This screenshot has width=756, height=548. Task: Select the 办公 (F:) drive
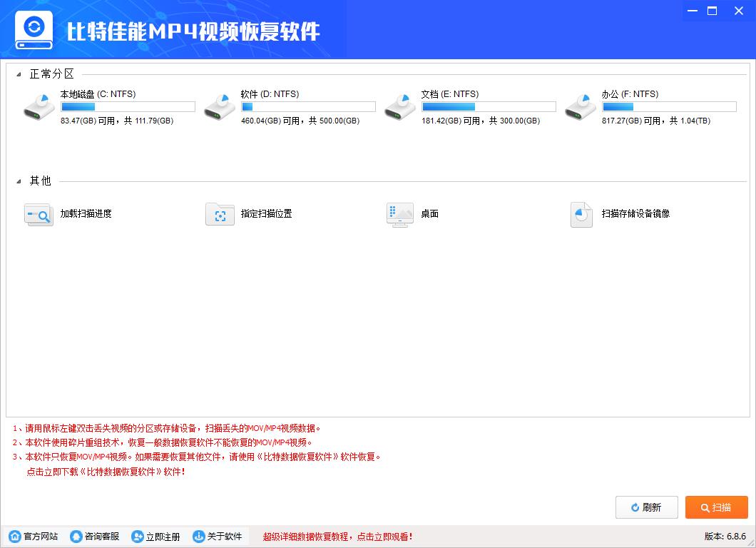pyautogui.click(x=649, y=106)
